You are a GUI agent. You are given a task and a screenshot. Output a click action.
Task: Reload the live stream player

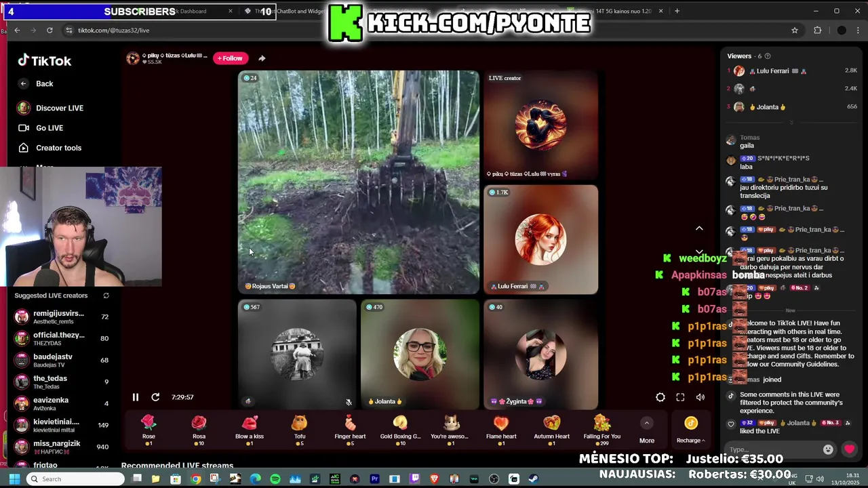pos(155,397)
